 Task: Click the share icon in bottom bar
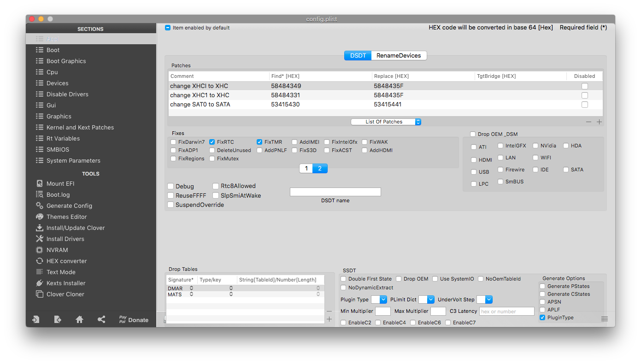click(x=101, y=319)
